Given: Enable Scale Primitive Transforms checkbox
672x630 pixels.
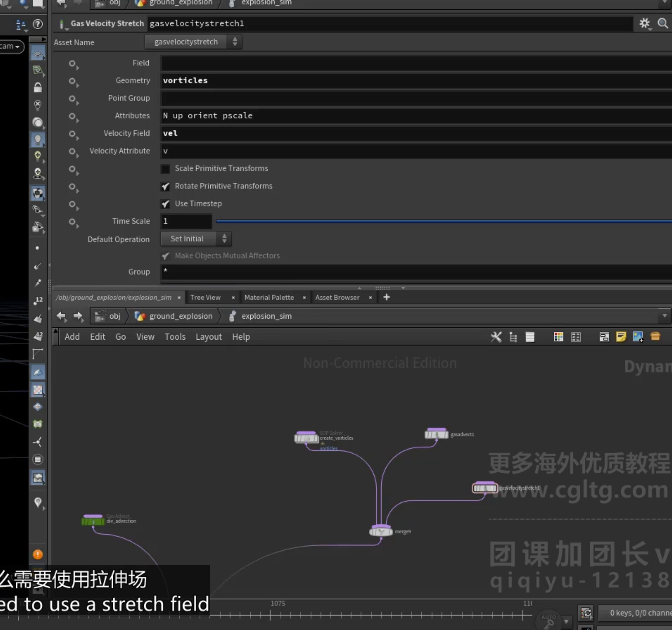Looking at the screenshot, I should [165, 169].
